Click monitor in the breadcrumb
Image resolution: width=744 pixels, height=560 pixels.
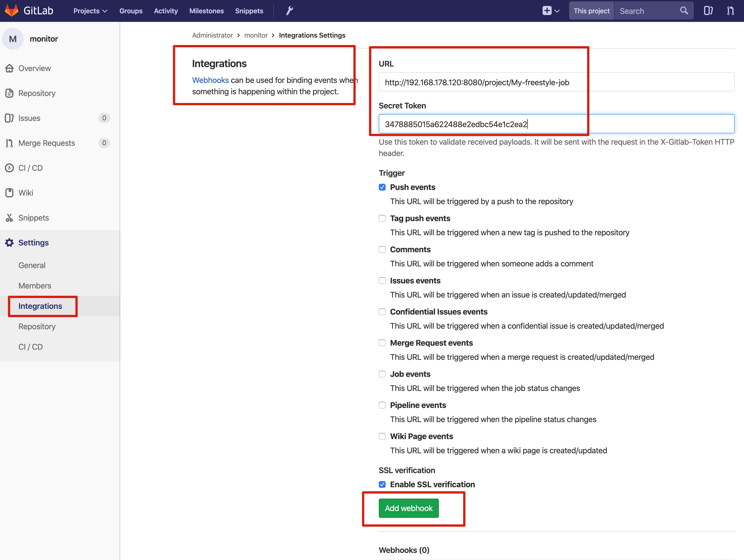[256, 35]
